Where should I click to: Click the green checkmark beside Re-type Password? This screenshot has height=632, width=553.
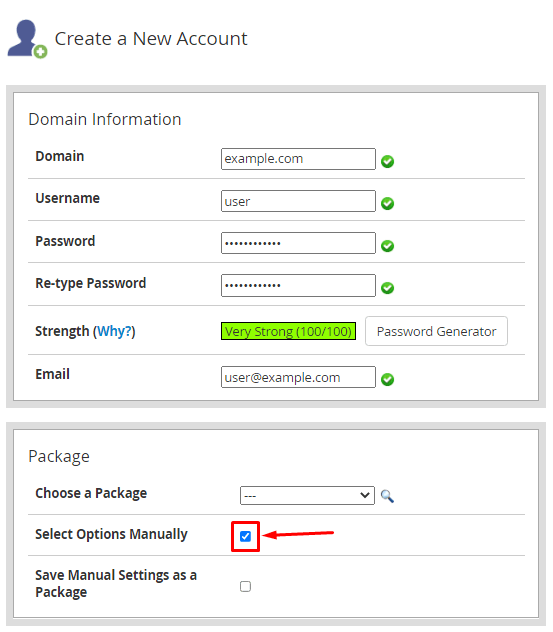pos(387,288)
